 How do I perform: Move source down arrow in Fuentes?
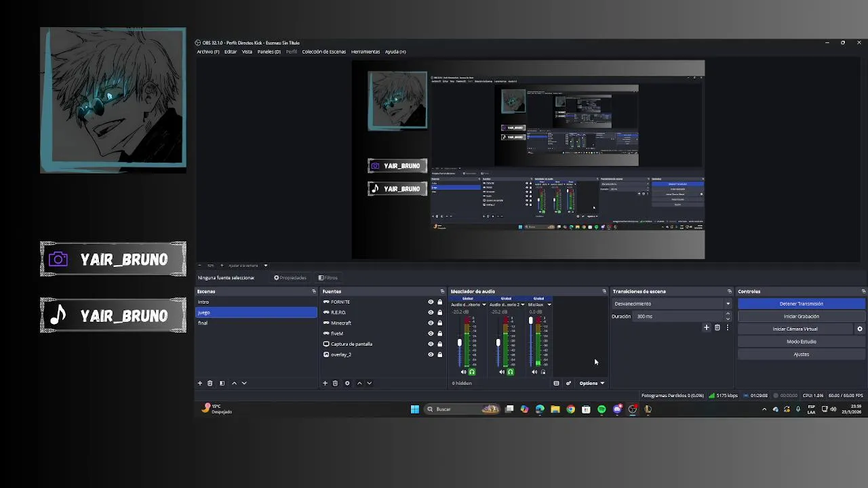click(370, 383)
